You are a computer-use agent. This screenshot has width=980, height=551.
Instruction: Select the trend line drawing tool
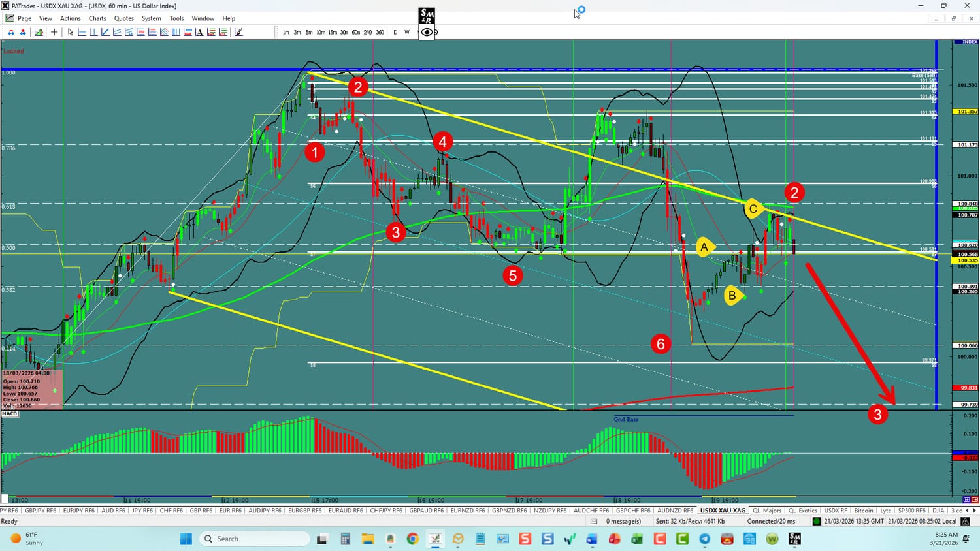click(106, 32)
